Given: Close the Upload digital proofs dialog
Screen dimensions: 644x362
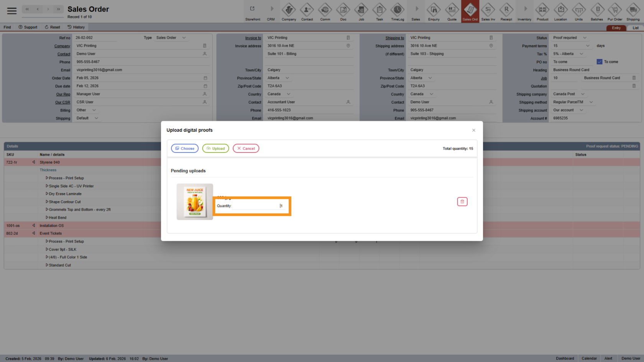Looking at the screenshot, I should pyautogui.click(x=474, y=130).
